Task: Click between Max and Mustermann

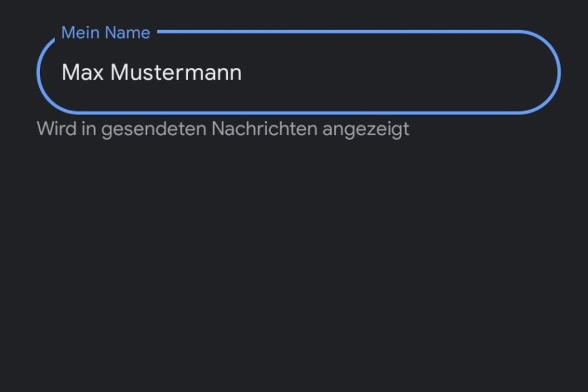Action: point(107,73)
